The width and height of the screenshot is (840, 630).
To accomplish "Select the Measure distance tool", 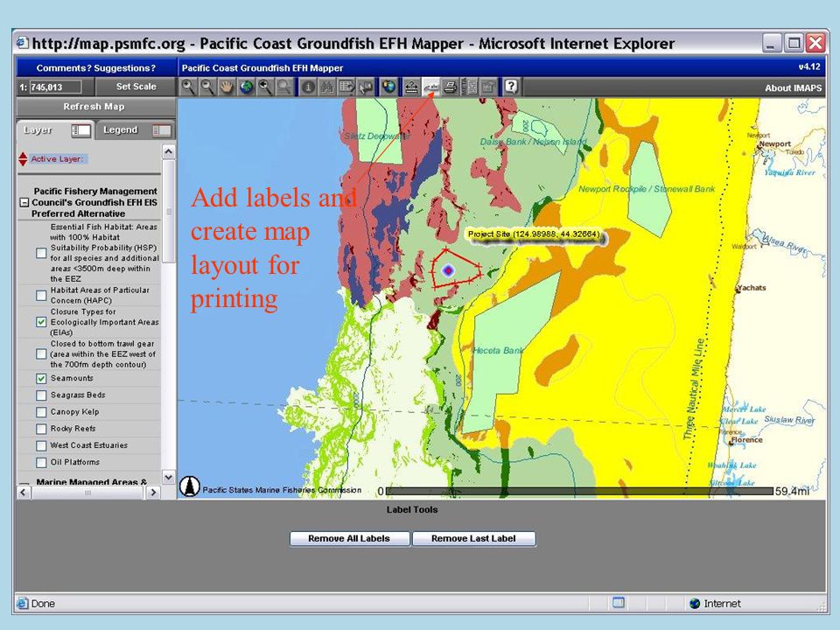I will (411, 87).
